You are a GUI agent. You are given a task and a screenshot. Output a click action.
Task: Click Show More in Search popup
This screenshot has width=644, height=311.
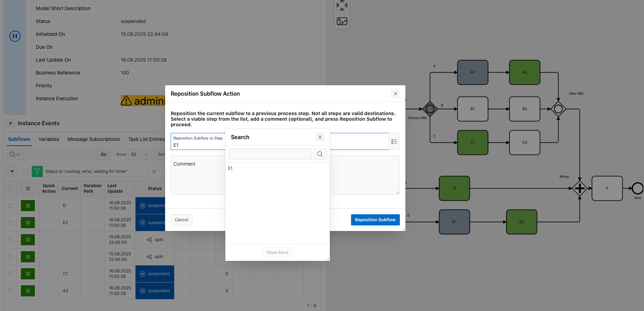click(278, 253)
